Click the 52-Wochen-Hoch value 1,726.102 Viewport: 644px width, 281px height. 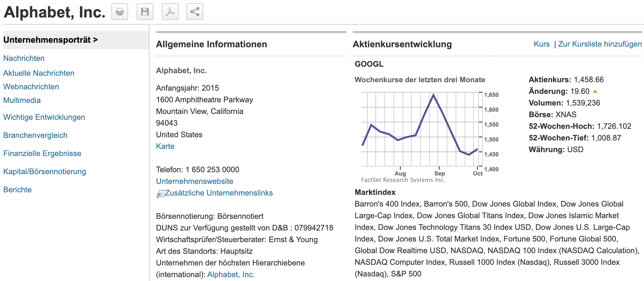click(614, 126)
